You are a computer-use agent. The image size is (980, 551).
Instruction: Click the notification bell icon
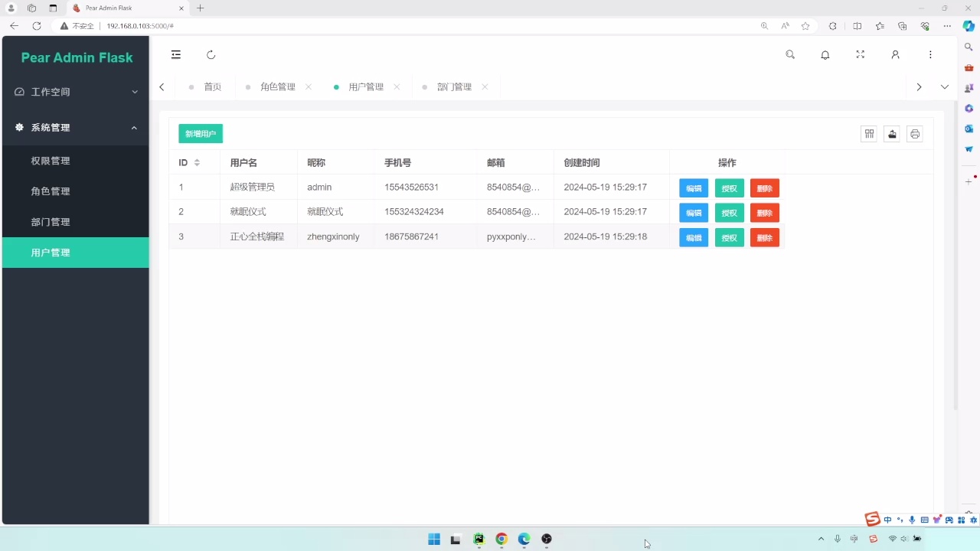pyautogui.click(x=825, y=54)
